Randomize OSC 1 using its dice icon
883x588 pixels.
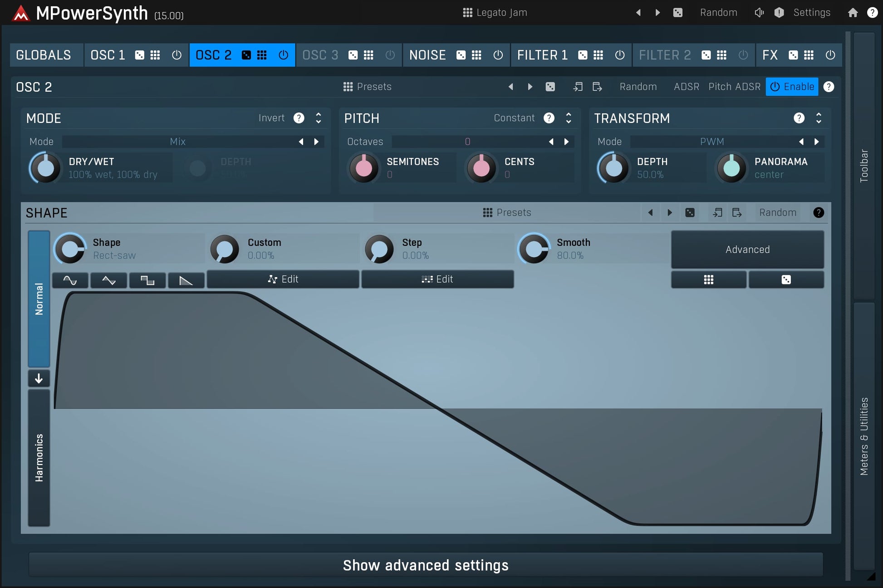139,55
